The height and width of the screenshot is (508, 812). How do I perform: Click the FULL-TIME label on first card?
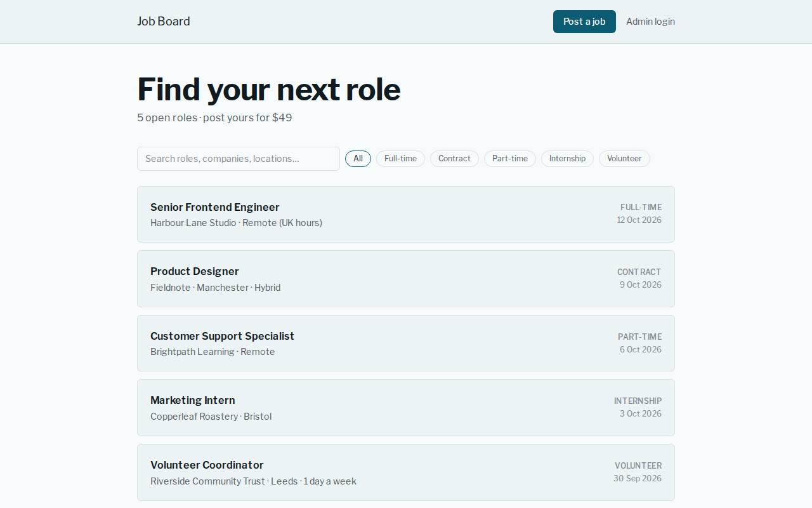(x=641, y=208)
